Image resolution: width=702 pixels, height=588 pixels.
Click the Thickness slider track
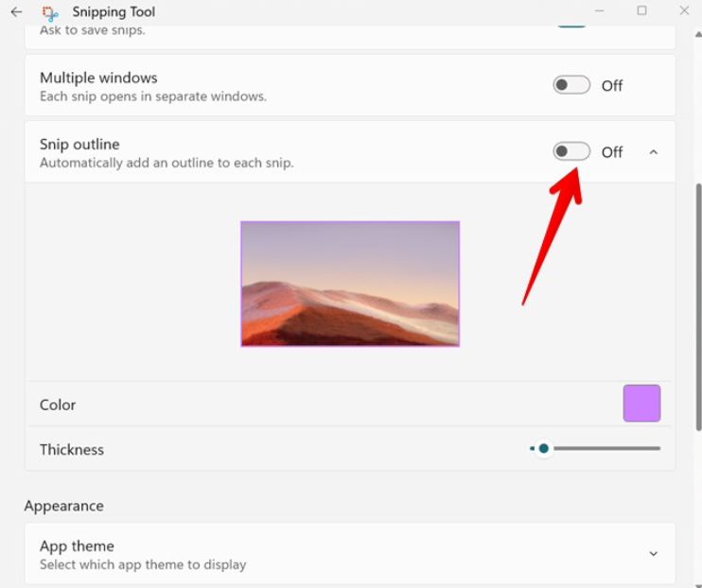click(x=595, y=448)
